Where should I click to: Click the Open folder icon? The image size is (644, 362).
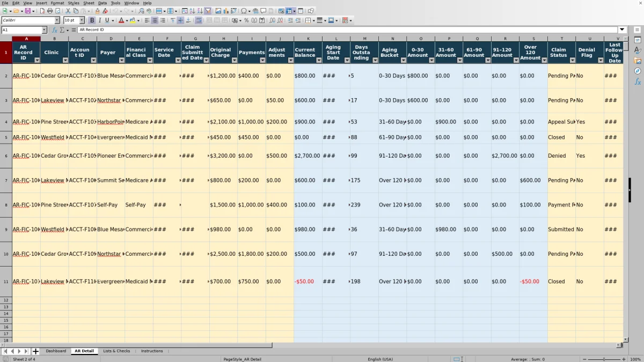(16, 11)
